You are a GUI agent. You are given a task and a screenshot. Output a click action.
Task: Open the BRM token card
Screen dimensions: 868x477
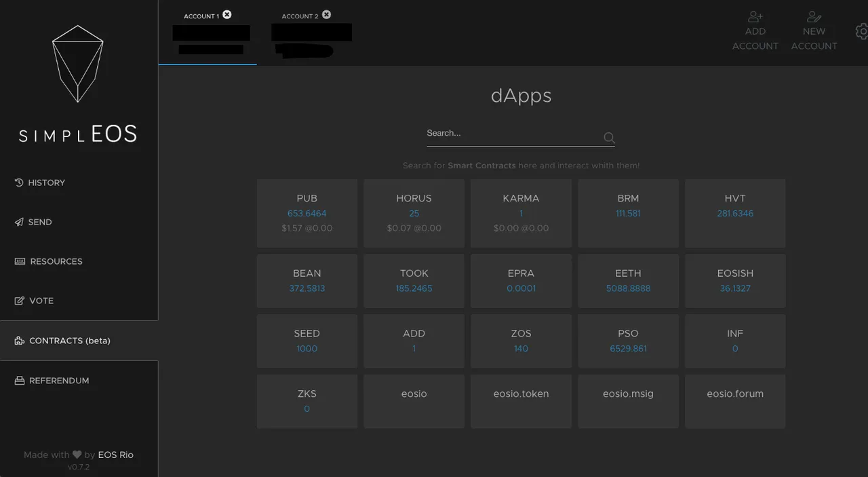[x=628, y=213]
